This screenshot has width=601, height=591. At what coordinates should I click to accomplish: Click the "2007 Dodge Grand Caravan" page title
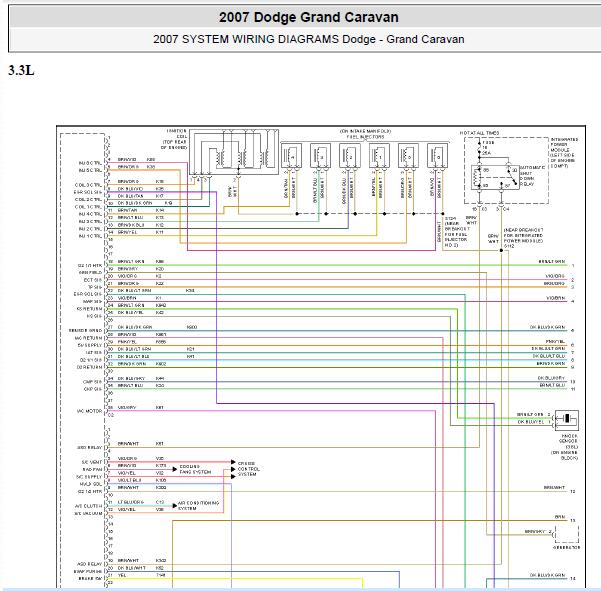pos(309,17)
